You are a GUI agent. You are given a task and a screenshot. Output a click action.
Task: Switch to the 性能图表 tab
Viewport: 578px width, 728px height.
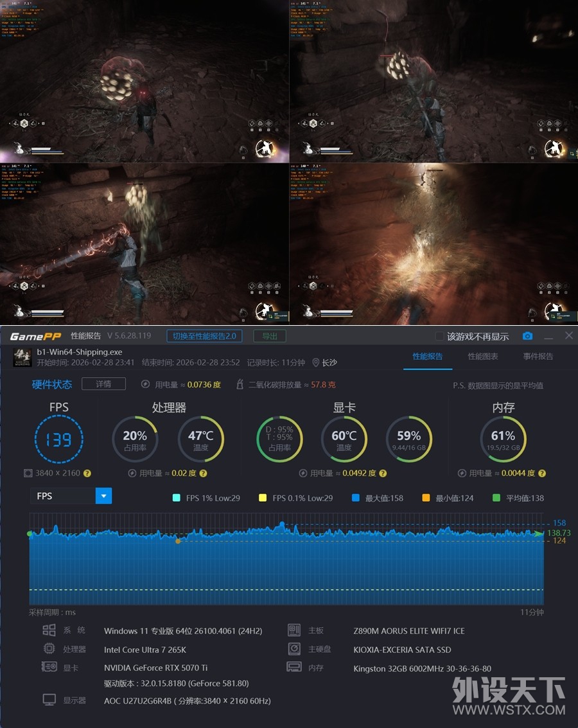[x=483, y=357]
